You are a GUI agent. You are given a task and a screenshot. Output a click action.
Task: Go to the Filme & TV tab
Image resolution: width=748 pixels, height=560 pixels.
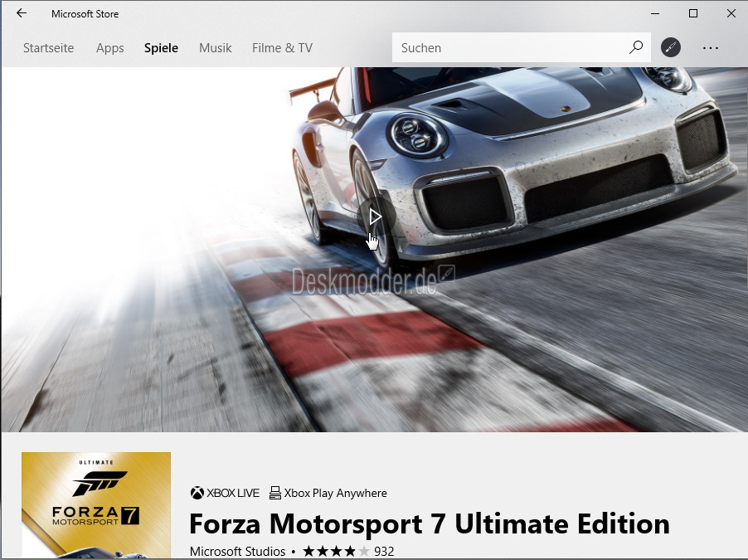(282, 48)
